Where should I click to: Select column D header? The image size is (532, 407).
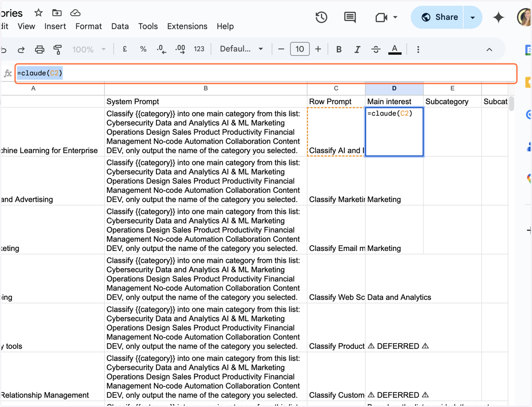click(x=394, y=88)
